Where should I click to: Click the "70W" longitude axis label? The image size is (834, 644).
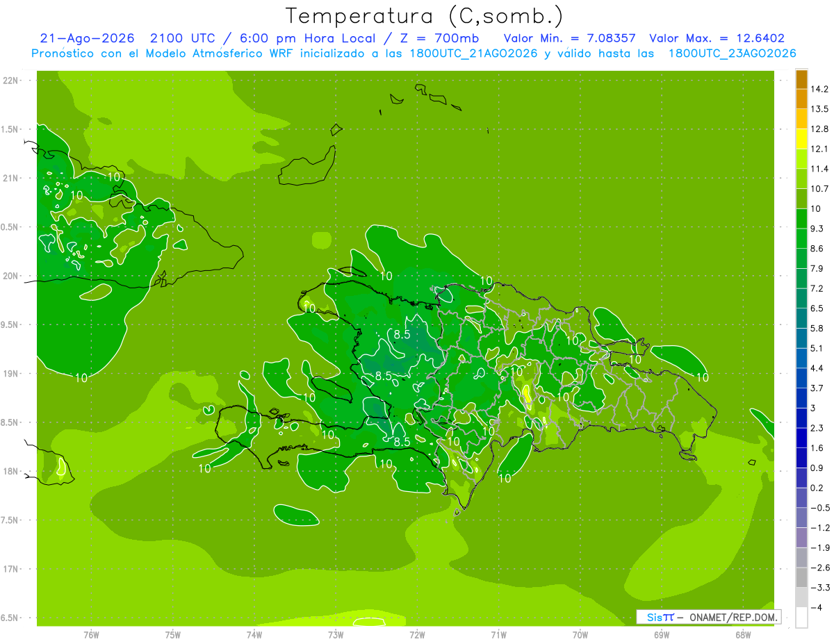[x=580, y=634]
